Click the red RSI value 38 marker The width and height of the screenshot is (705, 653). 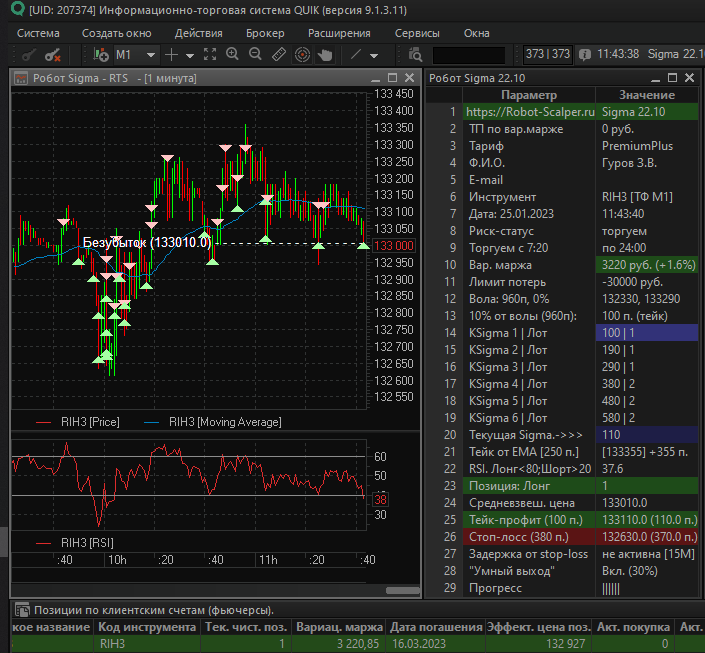(380, 500)
